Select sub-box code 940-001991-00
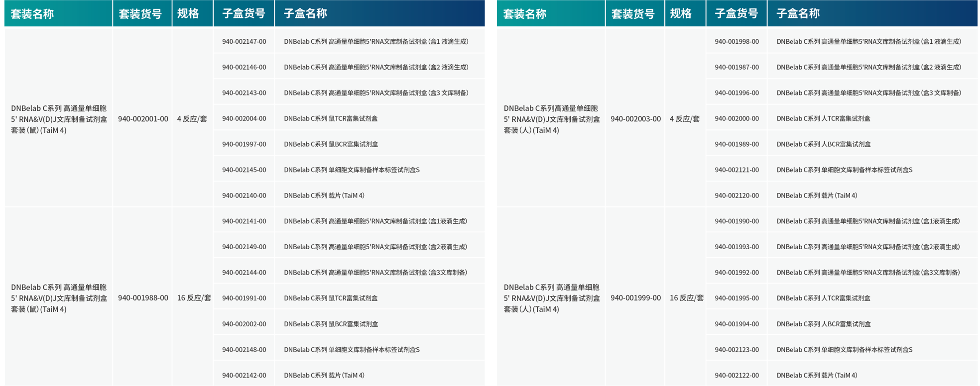The width and height of the screenshot is (980, 386). [x=244, y=298]
